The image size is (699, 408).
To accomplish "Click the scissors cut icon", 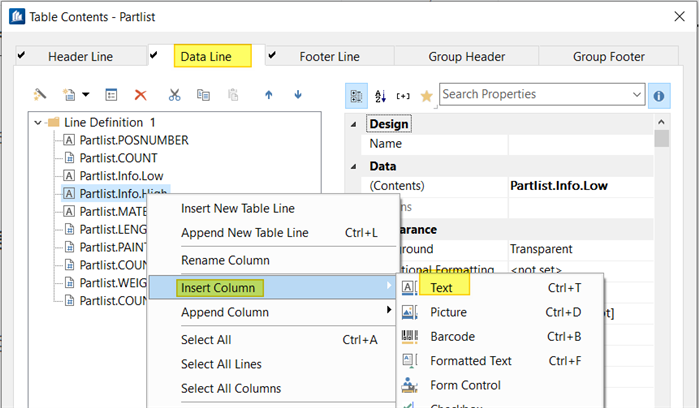I will click(174, 95).
